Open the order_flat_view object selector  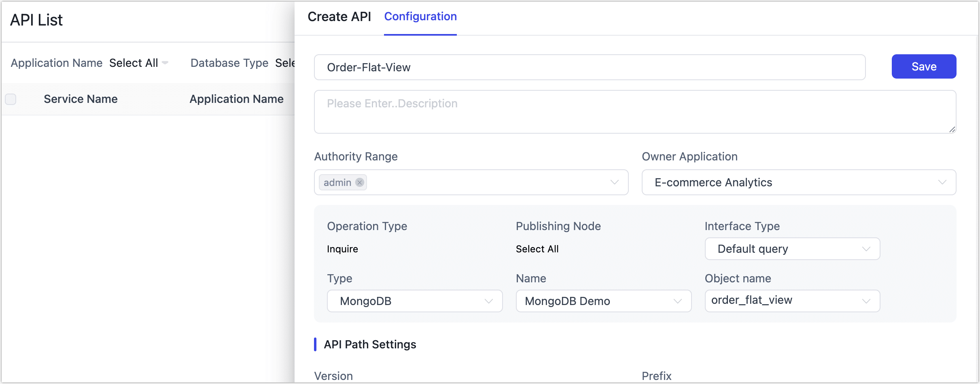[792, 301]
